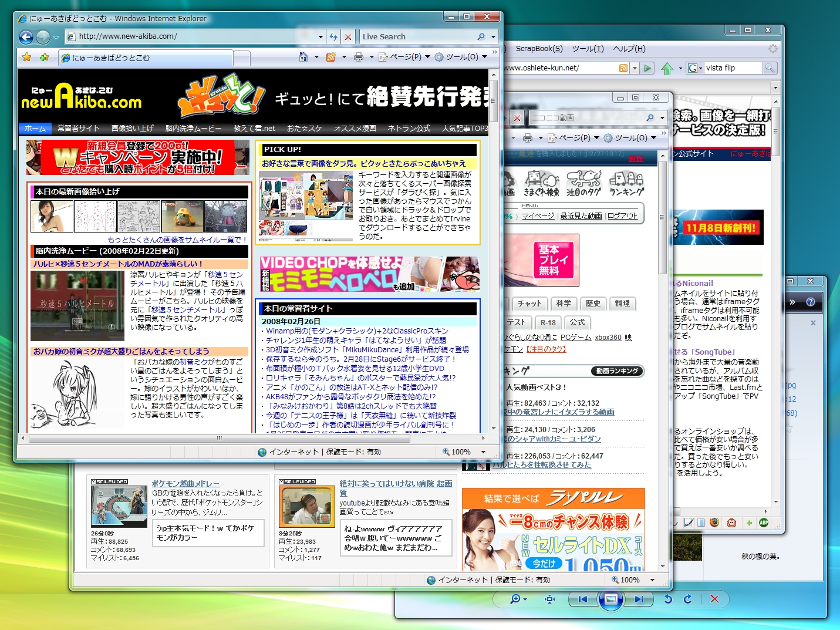This screenshot has width=840, height=630.
Task: Select niconico R-18 category tab
Action: (x=548, y=322)
